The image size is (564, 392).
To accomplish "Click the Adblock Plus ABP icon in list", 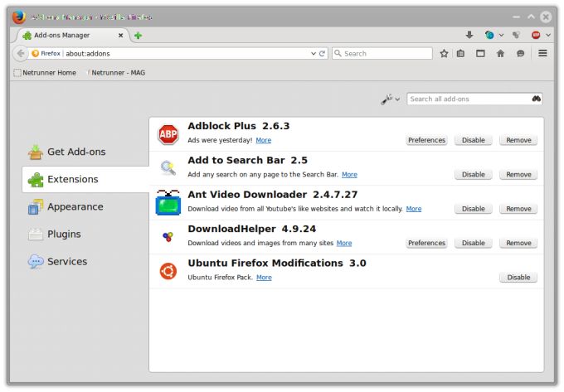I will tap(168, 134).
